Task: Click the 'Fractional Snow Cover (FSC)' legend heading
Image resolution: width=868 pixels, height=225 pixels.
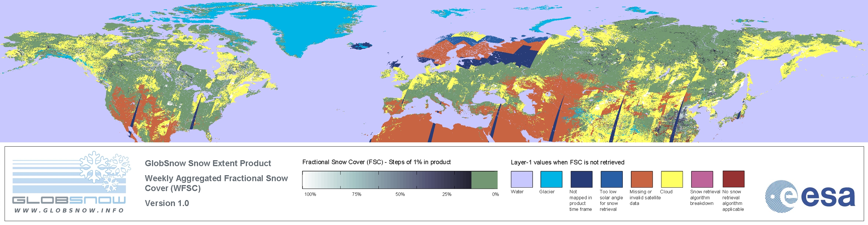Action: point(376,162)
